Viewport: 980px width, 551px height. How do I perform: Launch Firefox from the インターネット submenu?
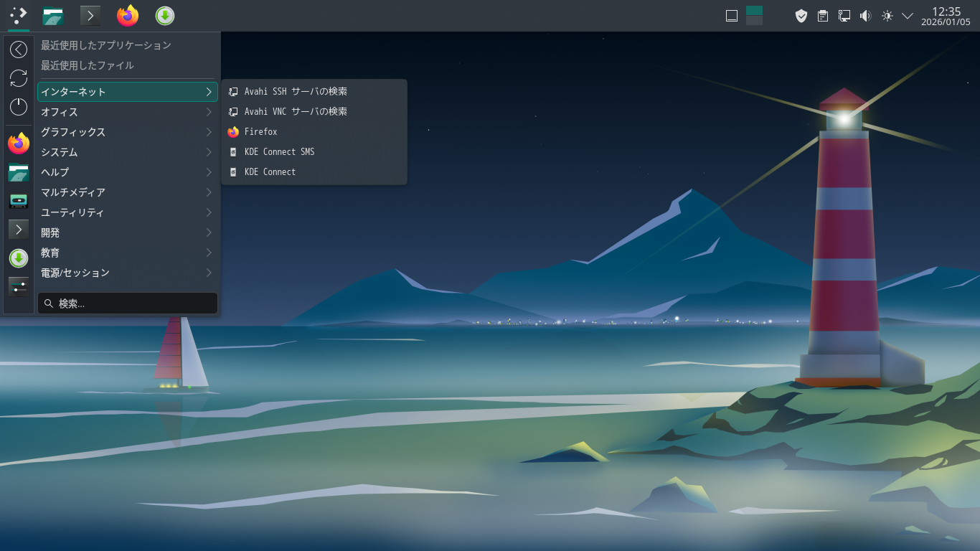pos(314,131)
